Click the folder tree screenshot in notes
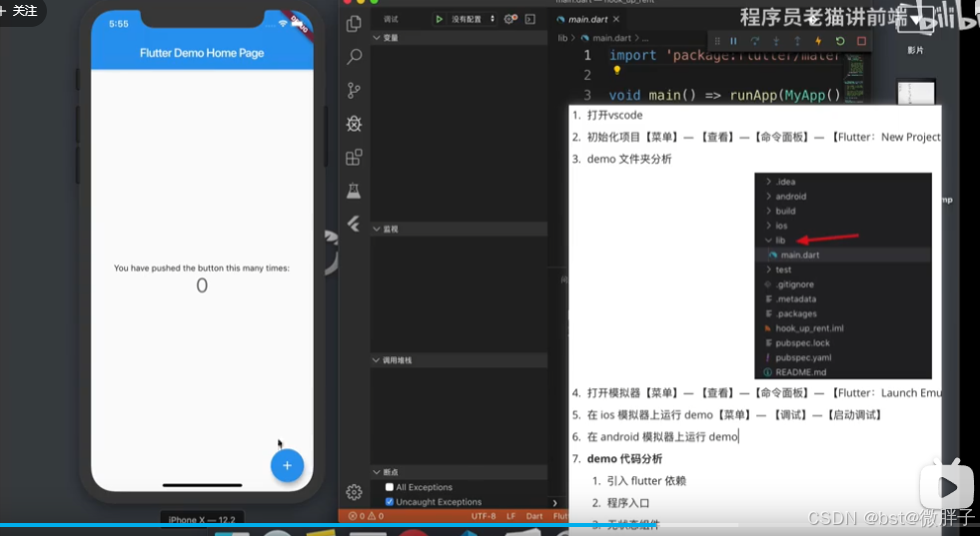980x536 pixels. pyautogui.click(x=843, y=275)
